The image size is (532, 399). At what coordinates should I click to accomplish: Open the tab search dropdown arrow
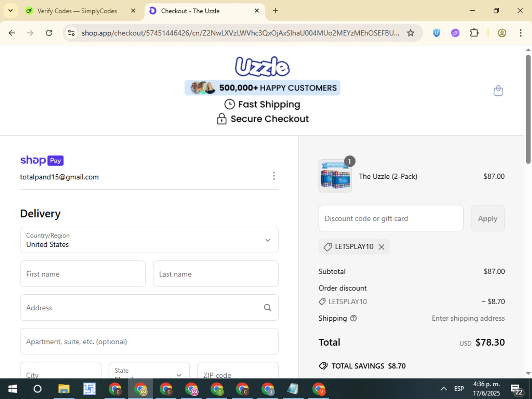coord(10,11)
